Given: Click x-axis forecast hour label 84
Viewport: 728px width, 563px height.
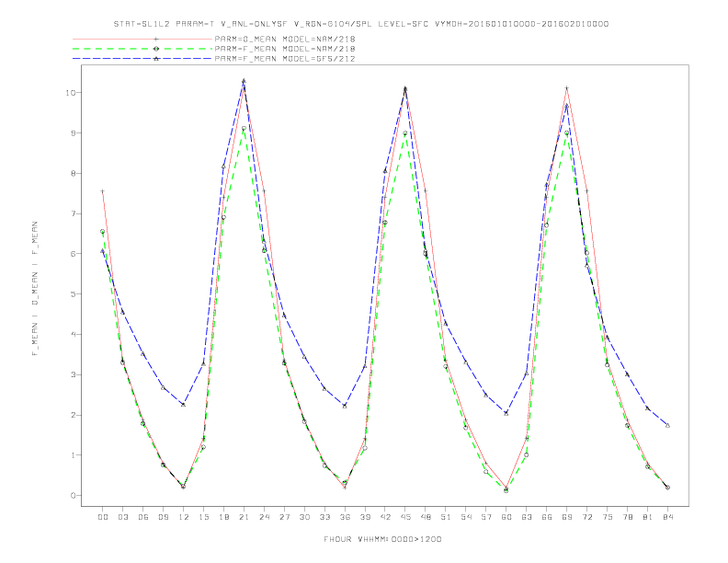Looking at the screenshot, I should pos(667,517).
